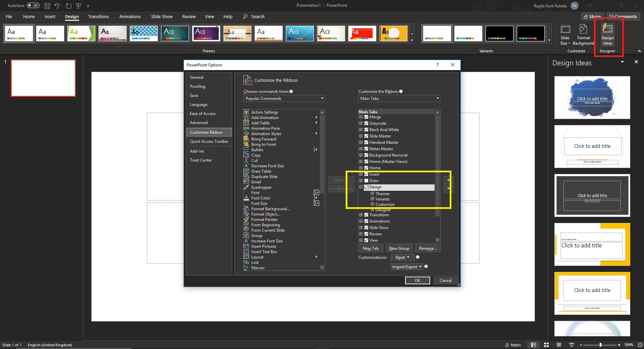Image resolution: width=644 pixels, height=349 pixels.
Task: Click the New Group button
Action: [x=399, y=248]
